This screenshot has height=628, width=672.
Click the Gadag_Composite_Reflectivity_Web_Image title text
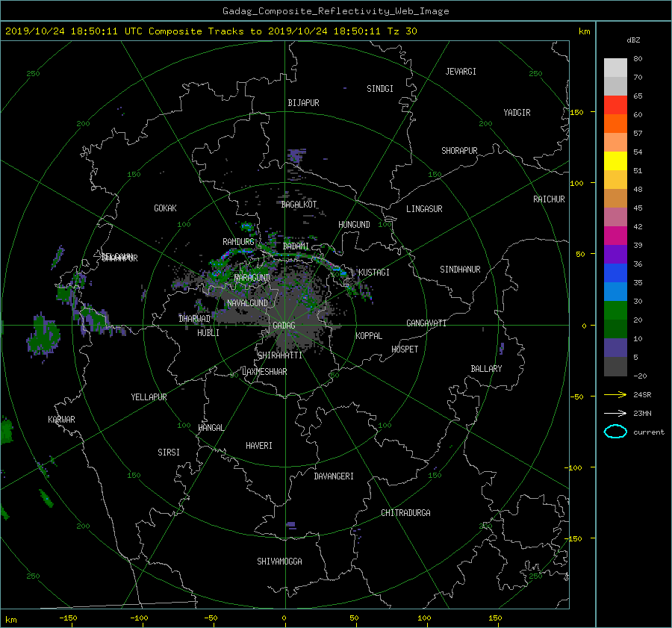pos(335,11)
